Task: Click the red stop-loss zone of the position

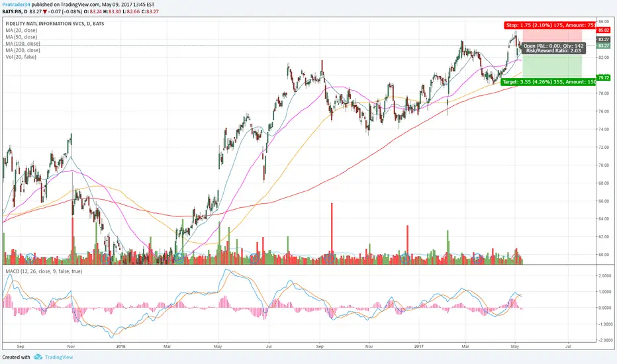Action: pos(552,36)
